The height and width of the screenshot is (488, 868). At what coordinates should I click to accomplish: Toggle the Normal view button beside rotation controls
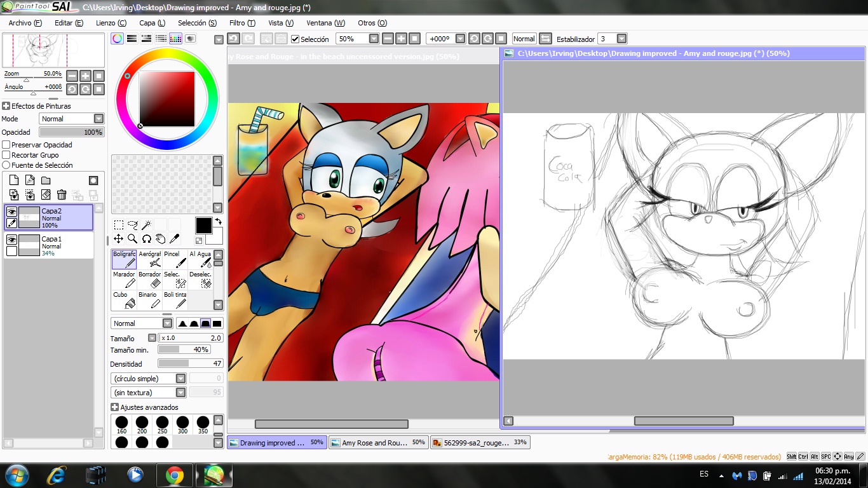pyautogui.click(x=524, y=39)
